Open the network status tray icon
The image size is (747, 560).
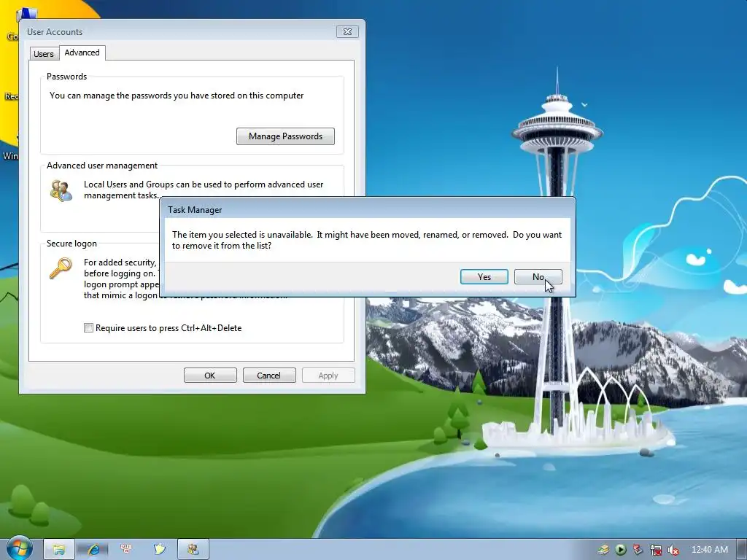[656, 550]
